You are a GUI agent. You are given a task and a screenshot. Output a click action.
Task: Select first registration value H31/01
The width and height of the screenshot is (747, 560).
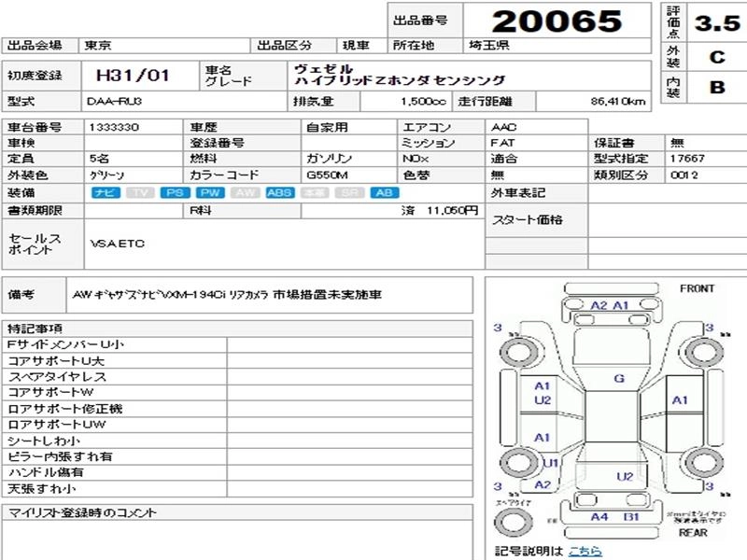(x=133, y=76)
